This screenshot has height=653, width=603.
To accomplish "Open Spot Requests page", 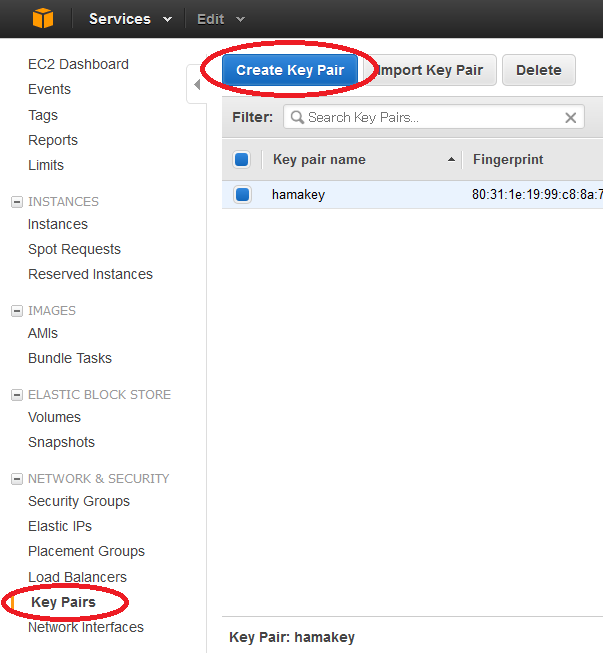I will (74, 249).
